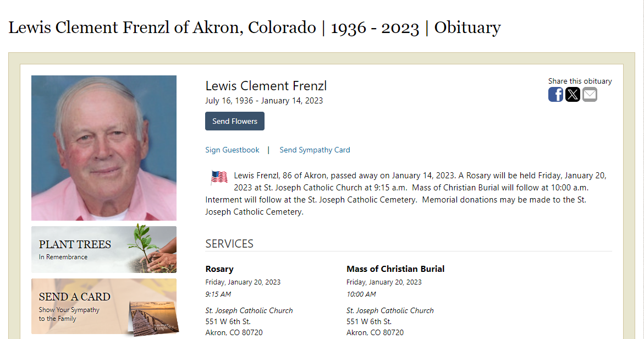Share obituary via Facebook icon

pyautogui.click(x=555, y=95)
